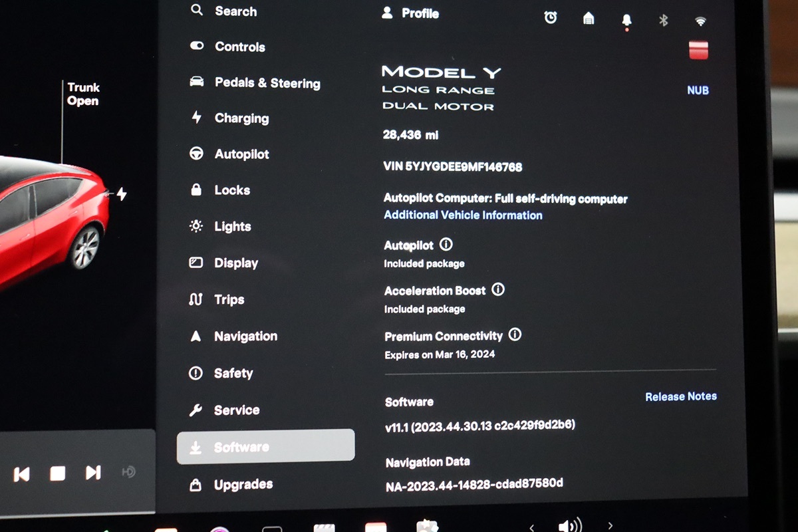Click the Autopilot info icon
The width and height of the screenshot is (798, 532).
pos(446,245)
